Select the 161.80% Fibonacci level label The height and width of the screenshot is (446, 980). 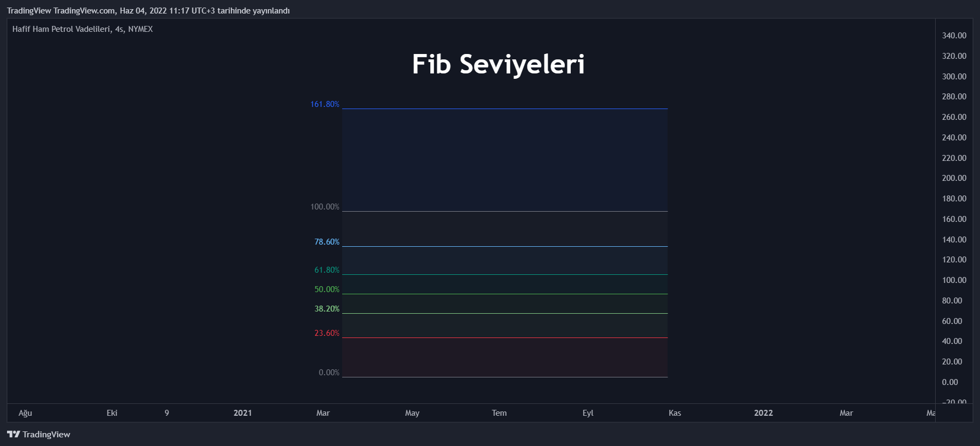[325, 104]
